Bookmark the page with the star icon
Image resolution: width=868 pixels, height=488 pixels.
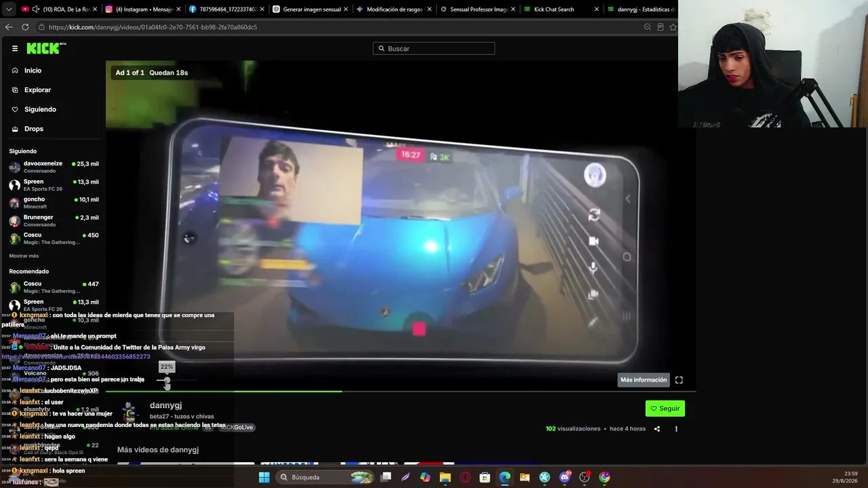tap(673, 27)
